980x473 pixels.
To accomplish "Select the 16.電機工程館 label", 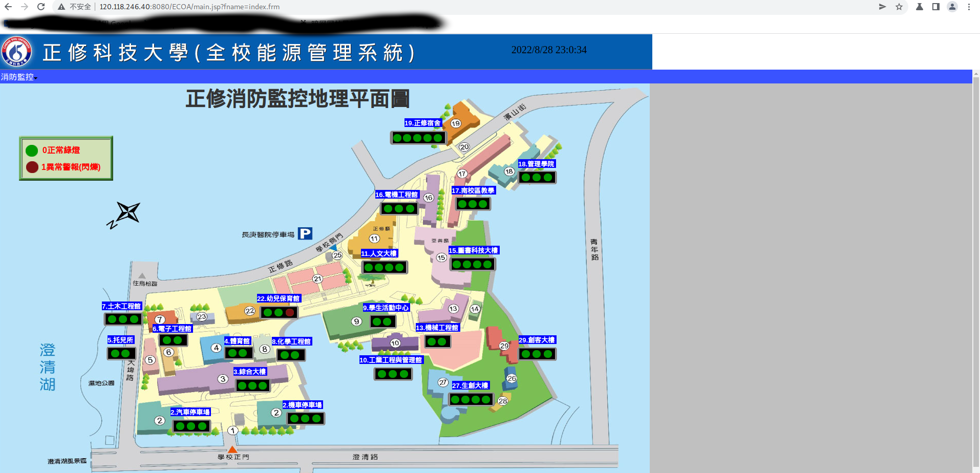I will [x=397, y=195].
